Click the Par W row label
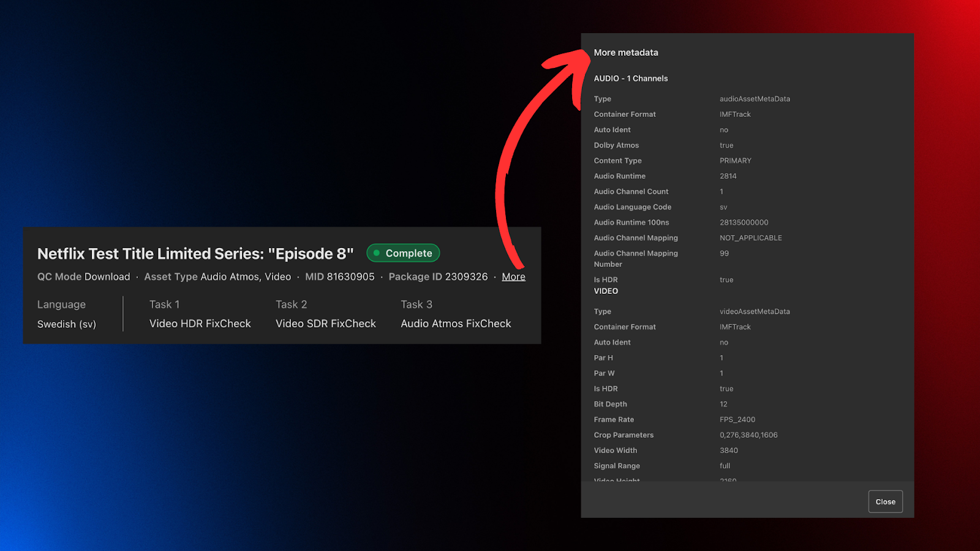The image size is (980, 551). (x=604, y=373)
